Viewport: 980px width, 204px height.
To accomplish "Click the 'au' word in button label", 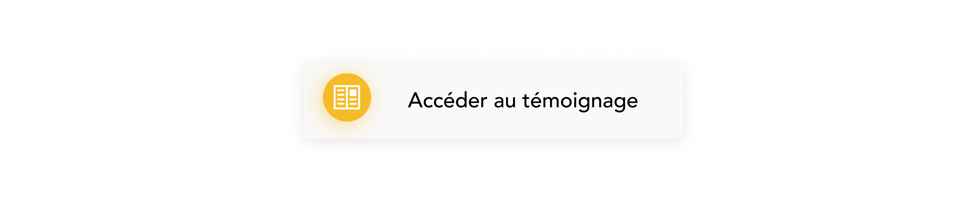I will click(505, 102).
